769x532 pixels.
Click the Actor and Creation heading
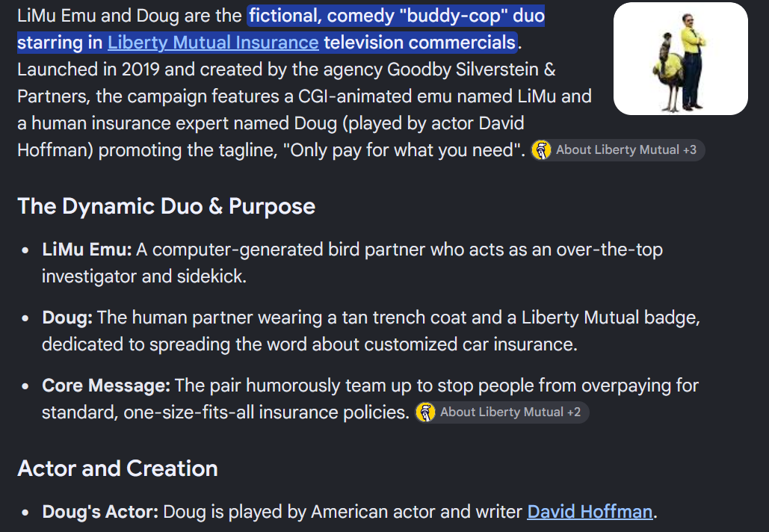coord(118,468)
